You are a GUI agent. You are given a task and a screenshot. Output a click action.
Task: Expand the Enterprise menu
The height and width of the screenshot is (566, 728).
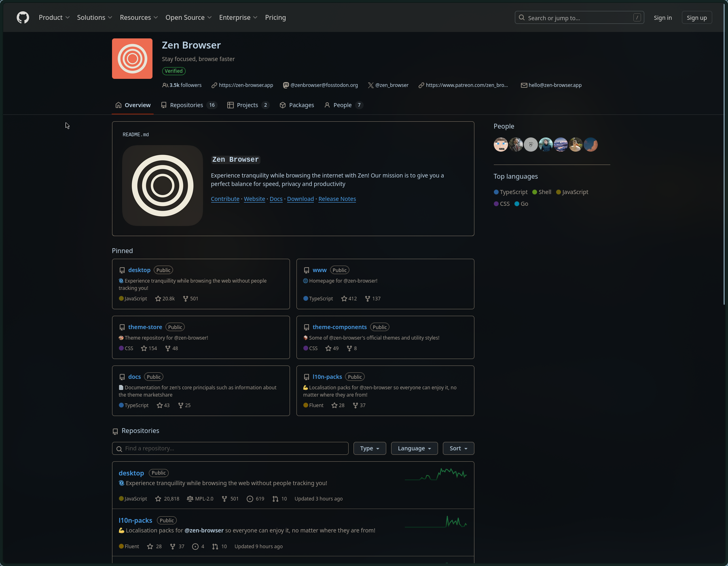238,17
